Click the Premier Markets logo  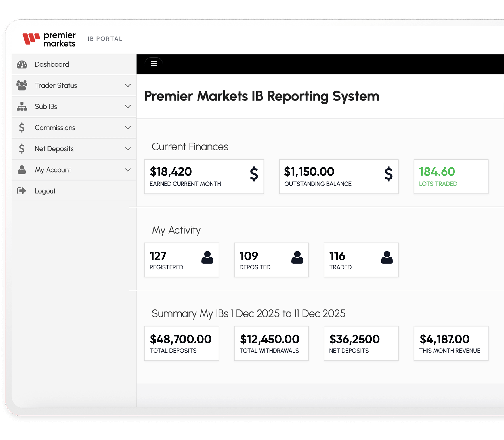[49, 39]
